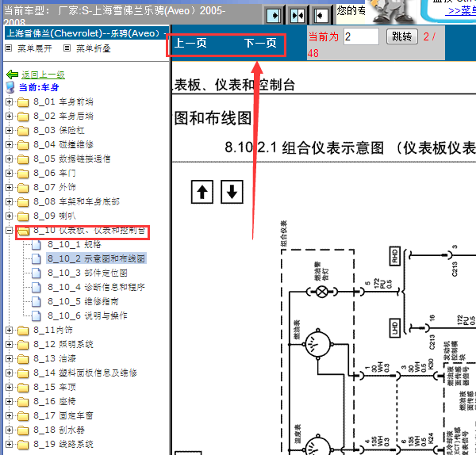Click the expand-right panel arrow icon
The image size is (476, 455).
tap(274, 15)
